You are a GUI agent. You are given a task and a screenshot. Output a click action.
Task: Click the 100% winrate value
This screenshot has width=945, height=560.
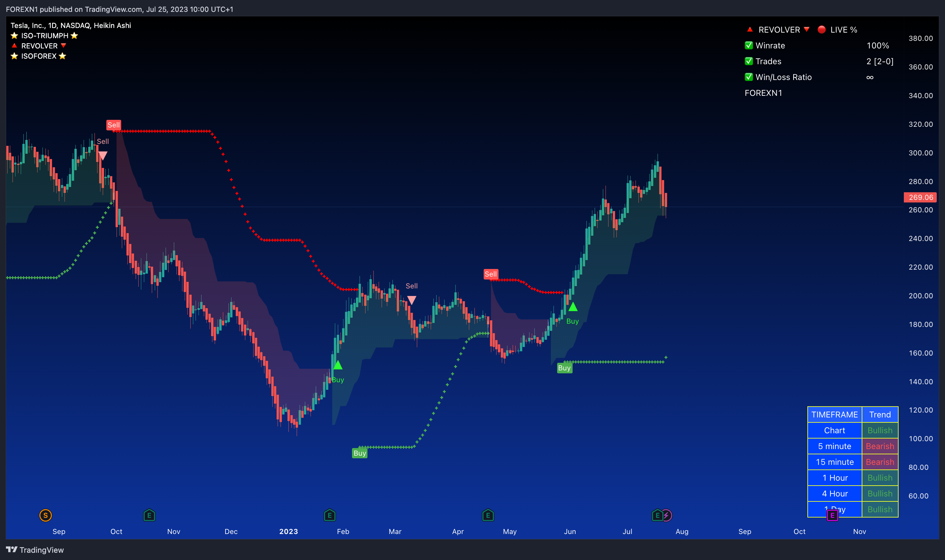(877, 45)
